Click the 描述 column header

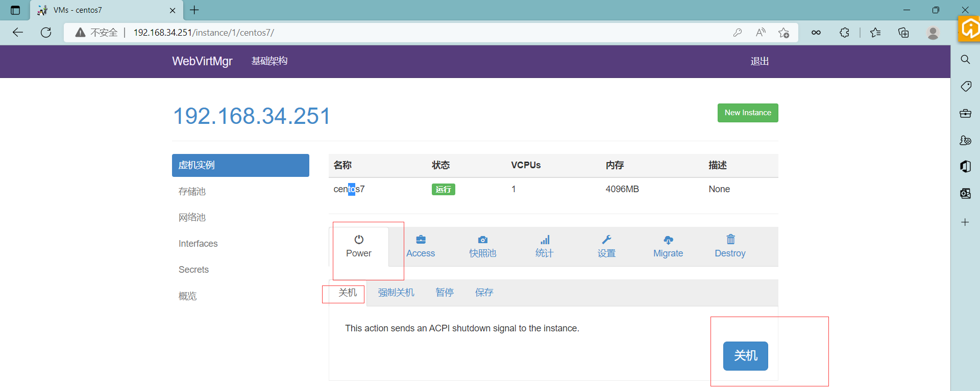coord(718,165)
